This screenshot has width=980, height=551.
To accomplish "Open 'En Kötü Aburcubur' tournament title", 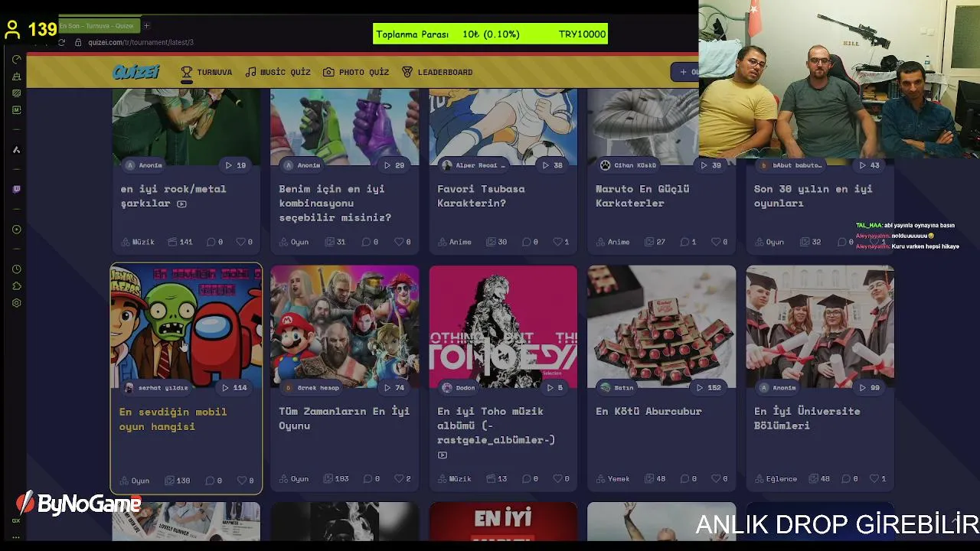I will pyautogui.click(x=648, y=411).
